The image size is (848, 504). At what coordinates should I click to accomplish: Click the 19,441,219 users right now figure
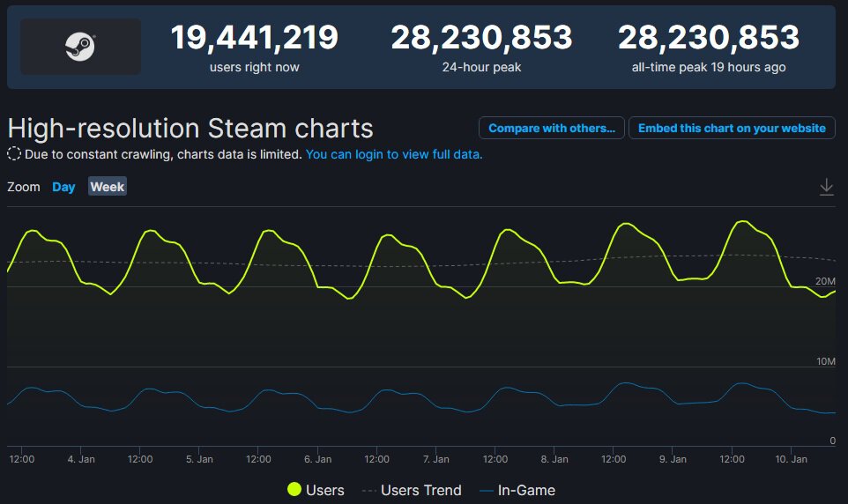point(254,37)
